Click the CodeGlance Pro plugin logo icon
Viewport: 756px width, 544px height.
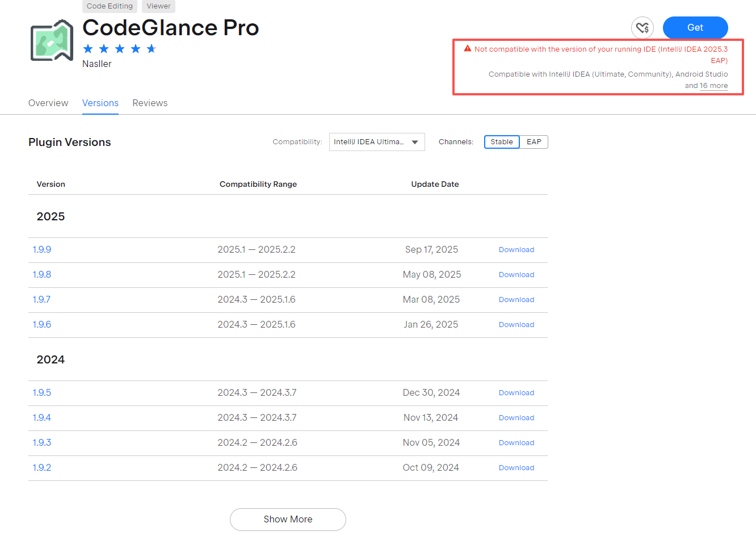pos(52,40)
